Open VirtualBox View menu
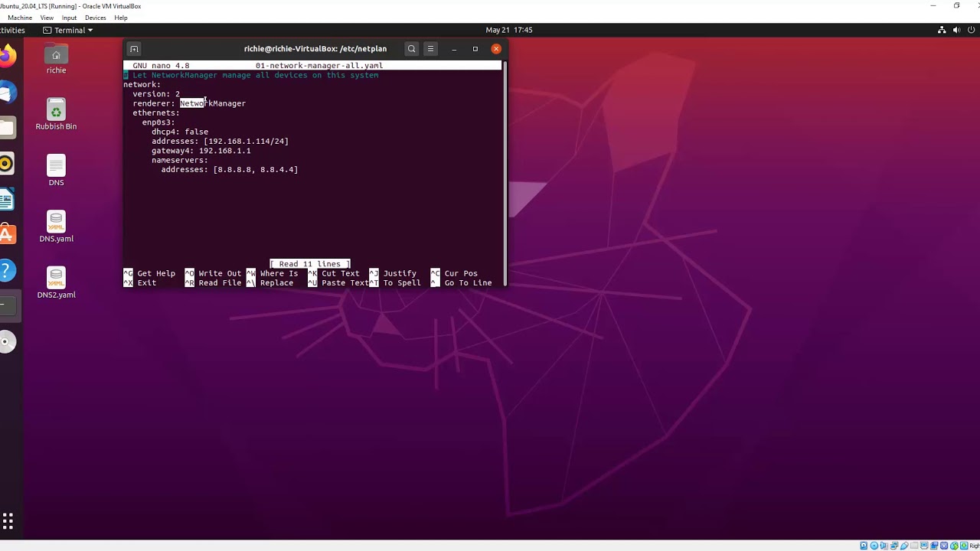The image size is (980, 551). tap(47, 18)
